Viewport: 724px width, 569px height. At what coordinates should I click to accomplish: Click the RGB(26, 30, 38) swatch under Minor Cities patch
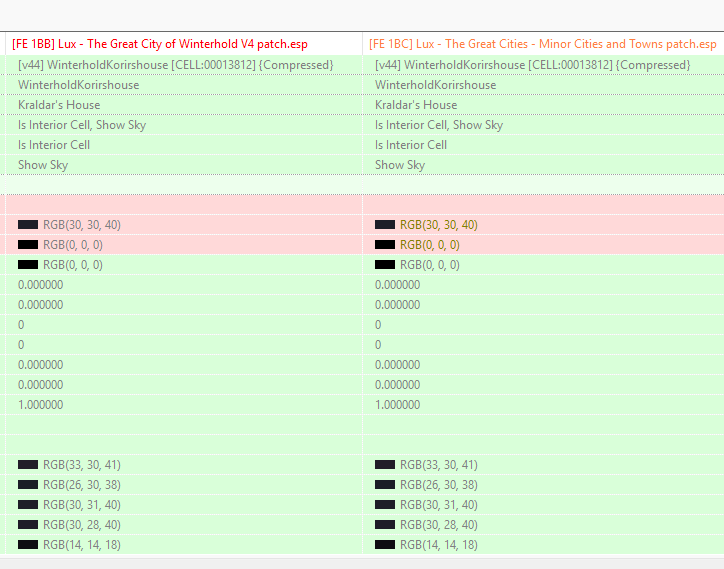tap(385, 484)
